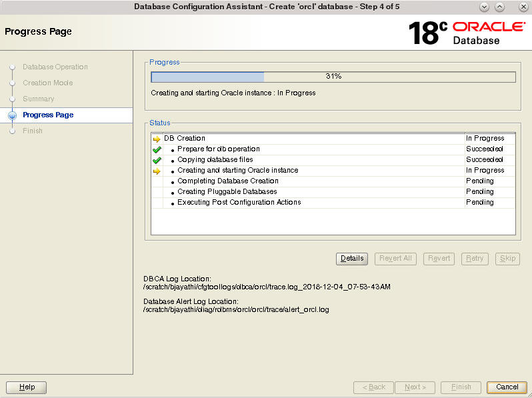This screenshot has width=532, height=398.
Task: Click the 31% progress bar
Action: point(333,77)
